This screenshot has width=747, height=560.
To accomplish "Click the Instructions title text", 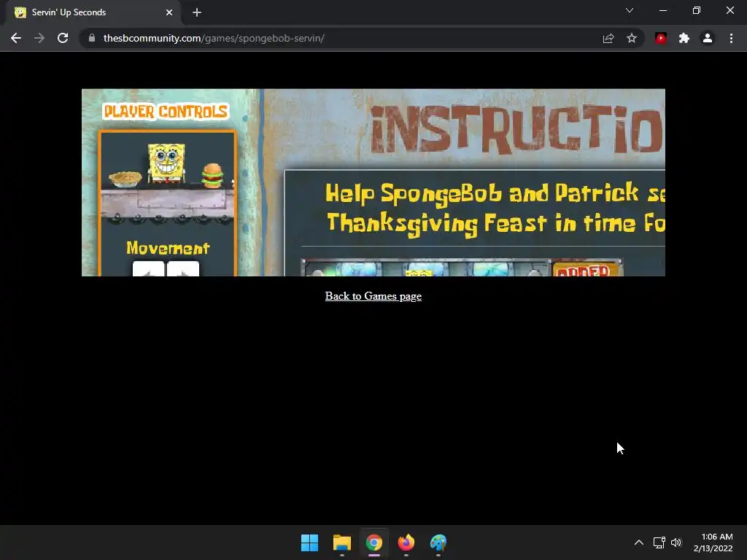I will pos(517,130).
